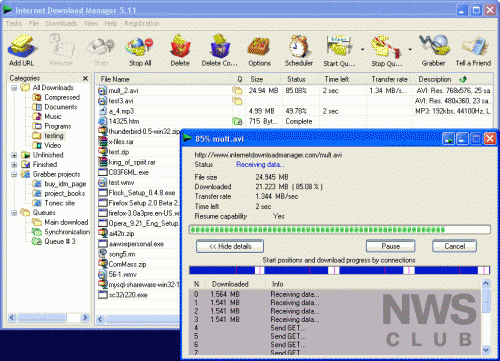Click the Delete toolbar icon
Image resolution: width=500 pixels, height=361 pixels.
(180, 50)
